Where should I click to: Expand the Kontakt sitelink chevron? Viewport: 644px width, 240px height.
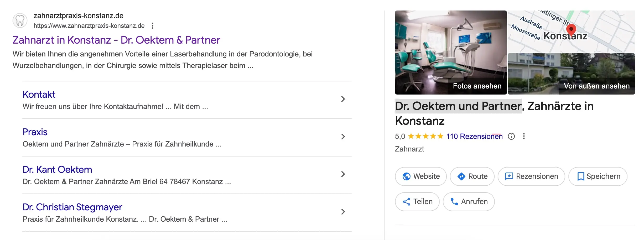click(x=343, y=99)
